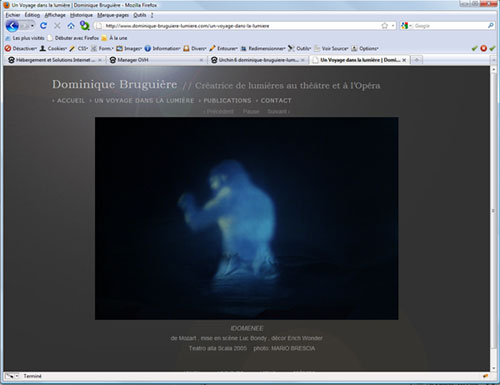Open the Affichage menu
This screenshot has width=500, height=385.
(x=55, y=15)
